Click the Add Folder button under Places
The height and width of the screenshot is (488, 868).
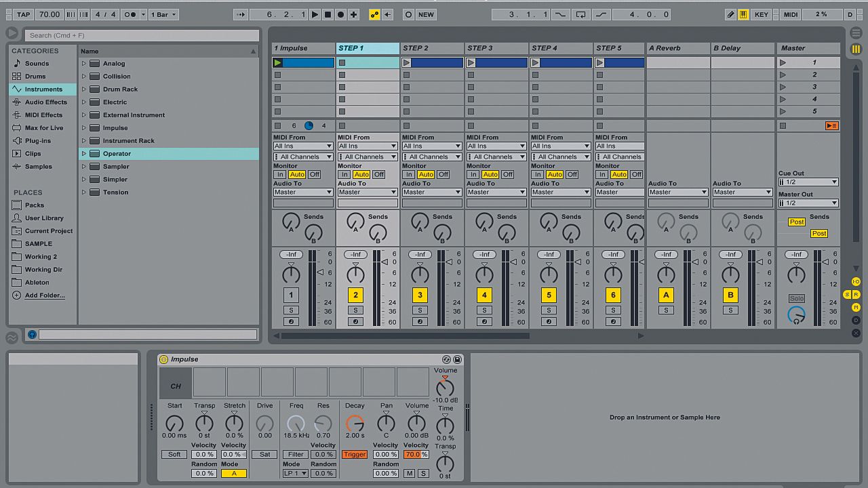(x=41, y=295)
